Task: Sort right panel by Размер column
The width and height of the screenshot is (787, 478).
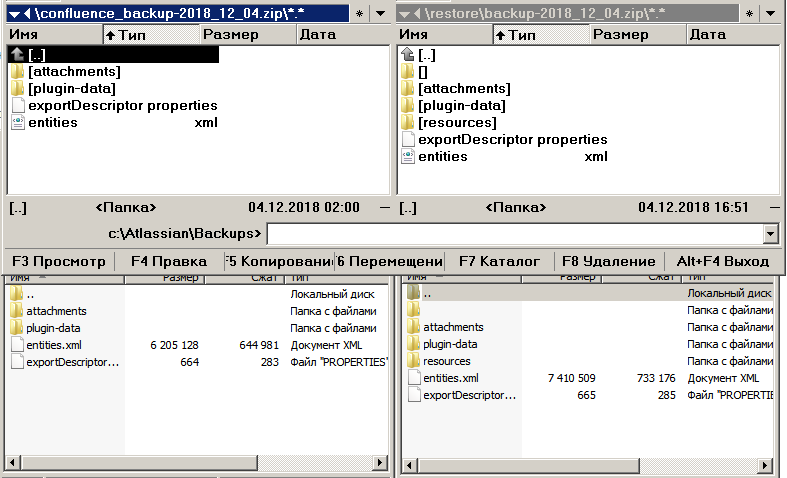Action: click(x=638, y=34)
